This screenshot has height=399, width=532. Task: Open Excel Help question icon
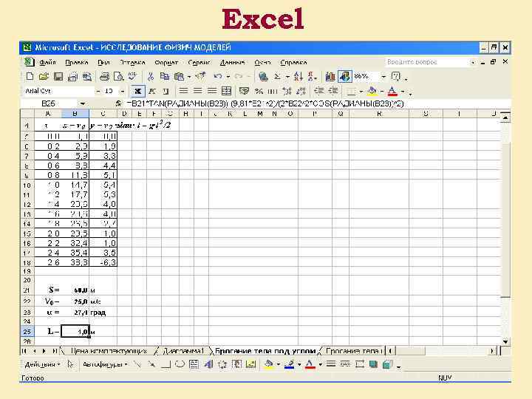coord(395,76)
